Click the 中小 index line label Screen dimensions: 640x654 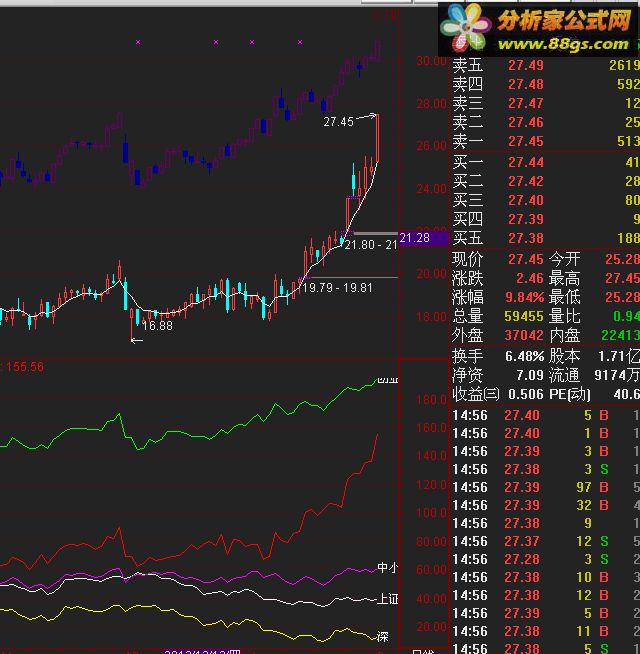[388, 568]
